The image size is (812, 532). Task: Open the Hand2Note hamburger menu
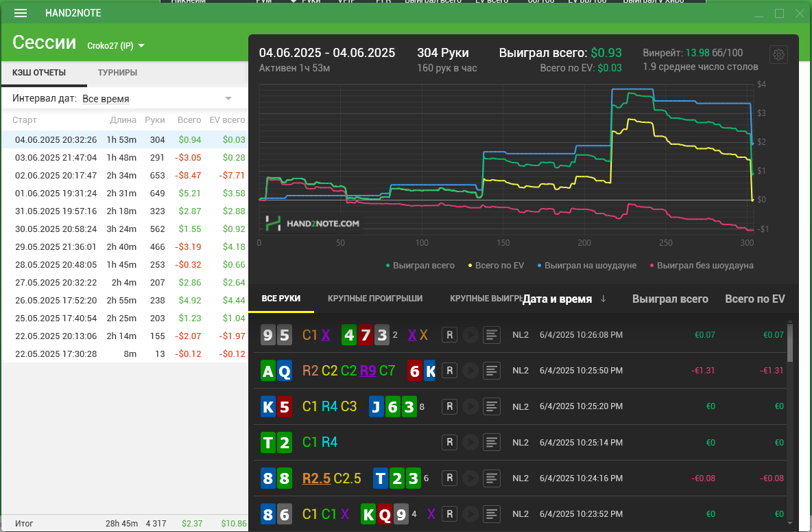pos(21,13)
